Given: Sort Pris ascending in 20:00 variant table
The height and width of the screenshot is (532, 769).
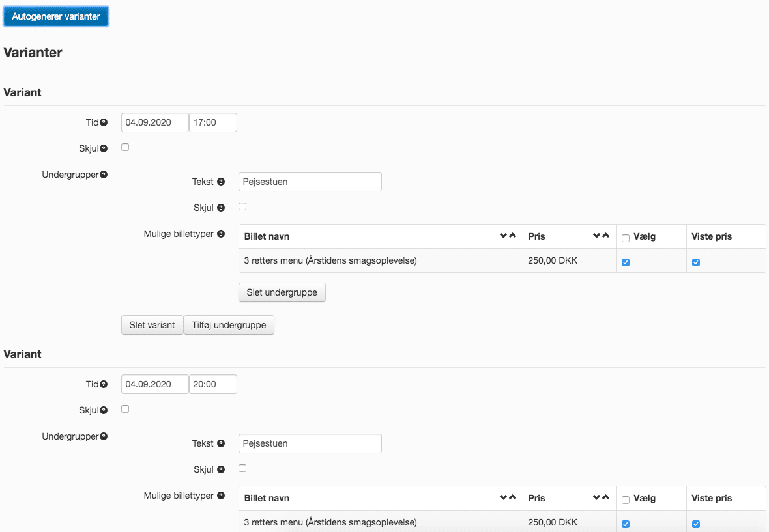Looking at the screenshot, I should [605, 497].
